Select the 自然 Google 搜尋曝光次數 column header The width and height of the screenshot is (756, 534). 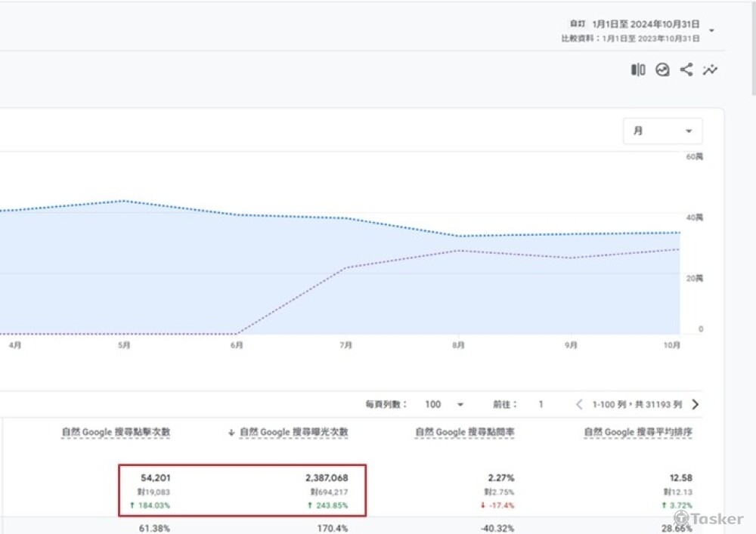(x=294, y=433)
